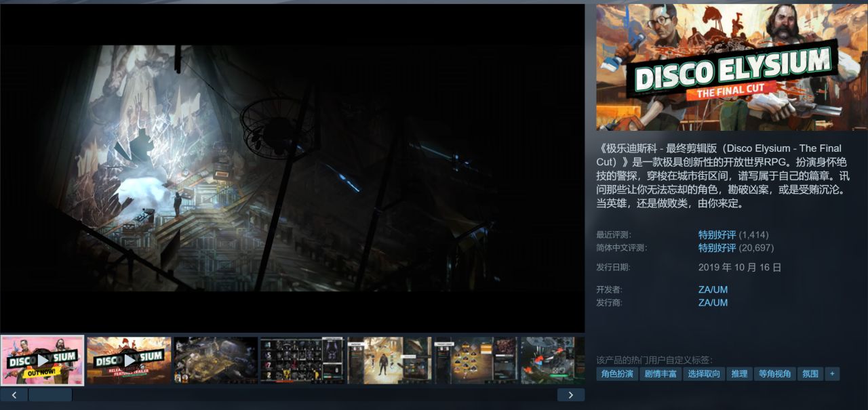Open the sixth thumbnail showing thought cabinet
This screenshot has height=410, width=868.
[x=476, y=361]
